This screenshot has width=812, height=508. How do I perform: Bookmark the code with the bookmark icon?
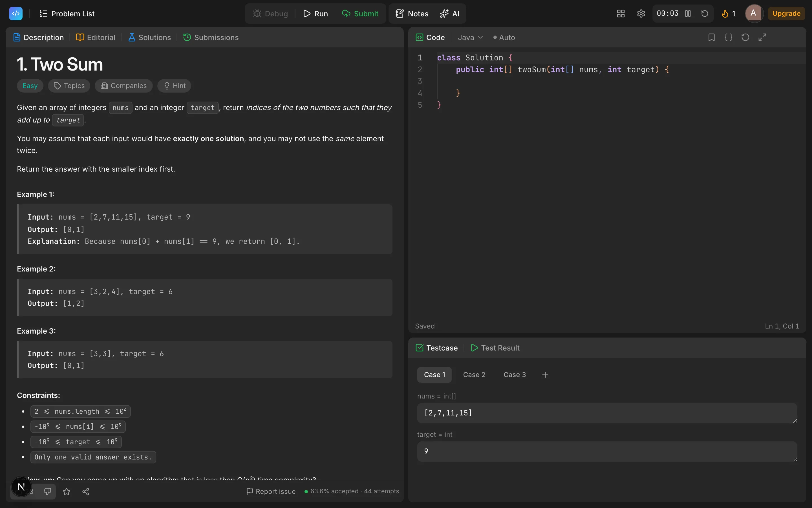click(x=711, y=37)
